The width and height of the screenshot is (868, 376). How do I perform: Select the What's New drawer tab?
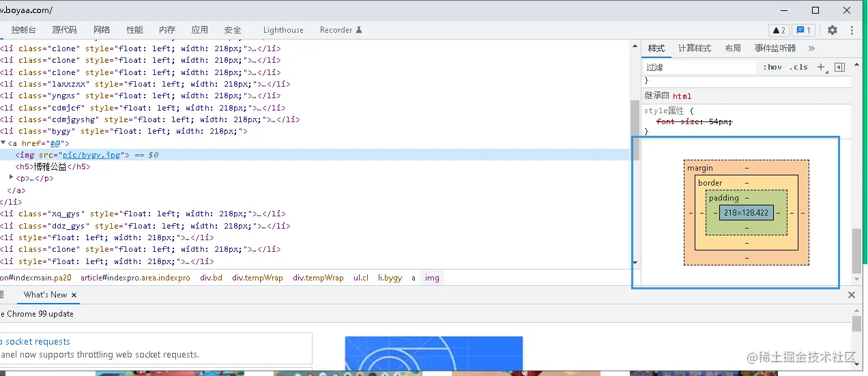45,295
